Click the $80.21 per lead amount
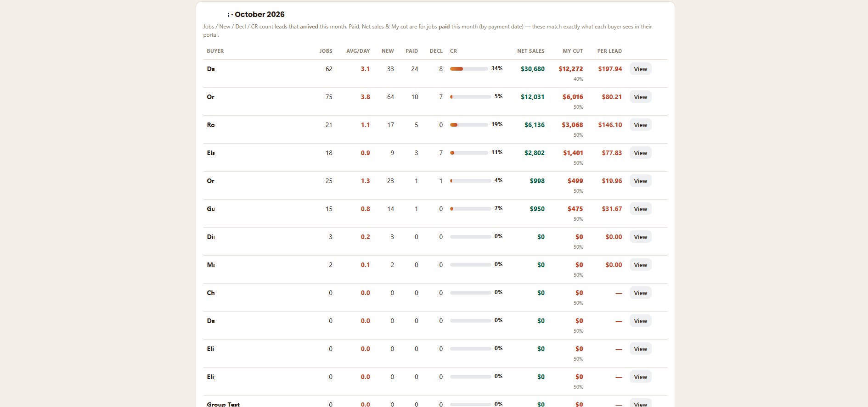This screenshot has width=868, height=407. pos(612,97)
